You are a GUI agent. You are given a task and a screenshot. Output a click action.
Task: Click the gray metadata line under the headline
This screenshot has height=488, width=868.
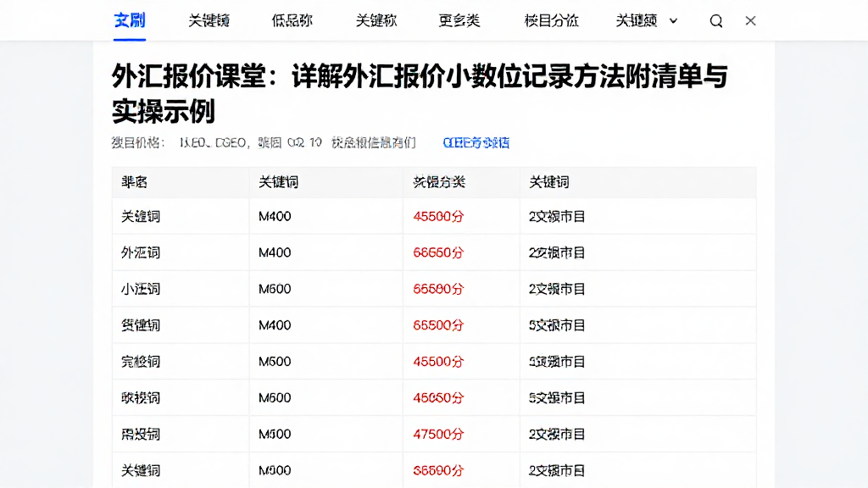point(264,142)
